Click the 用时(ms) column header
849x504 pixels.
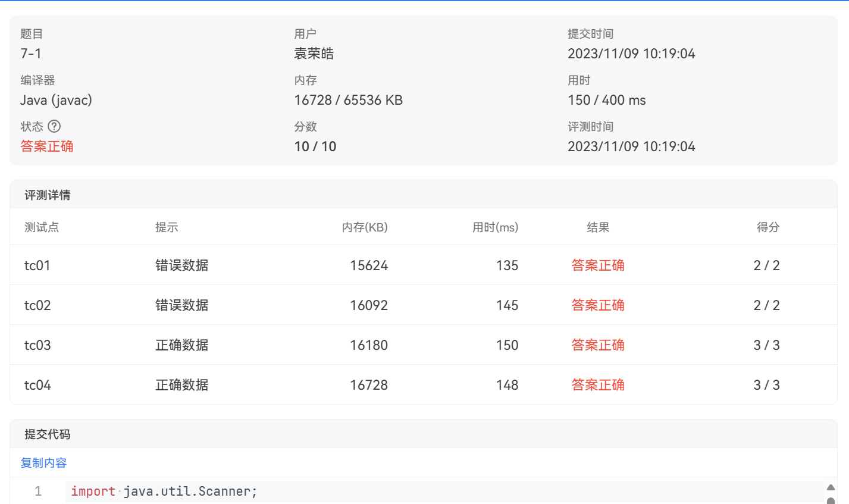tap(495, 227)
